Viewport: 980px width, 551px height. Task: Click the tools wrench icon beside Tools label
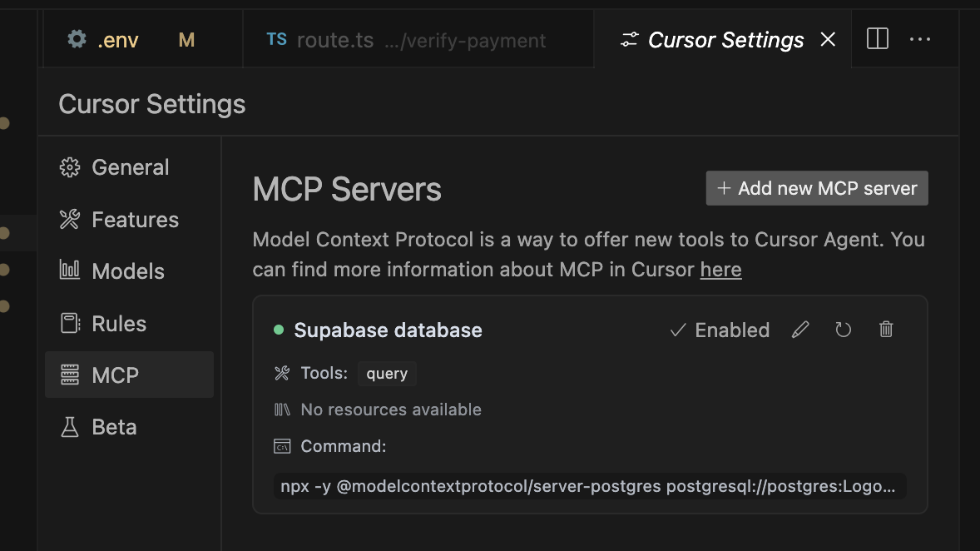click(x=281, y=373)
